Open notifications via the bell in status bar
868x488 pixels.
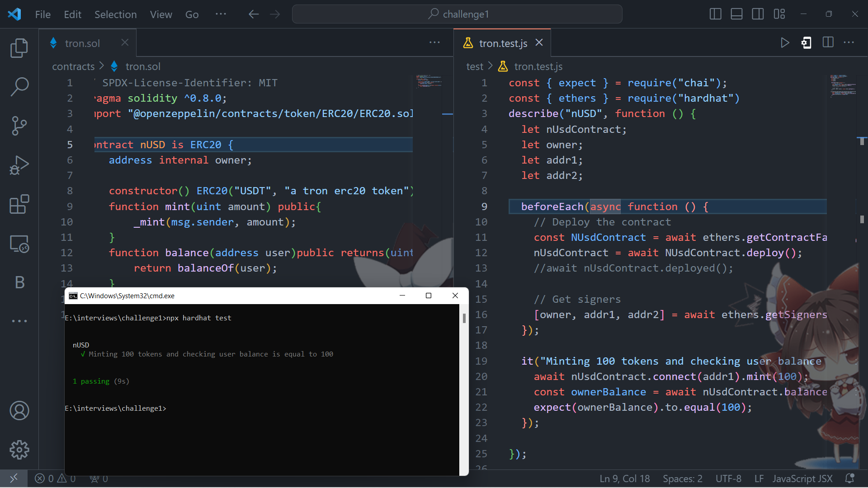(x=850, y=479)
